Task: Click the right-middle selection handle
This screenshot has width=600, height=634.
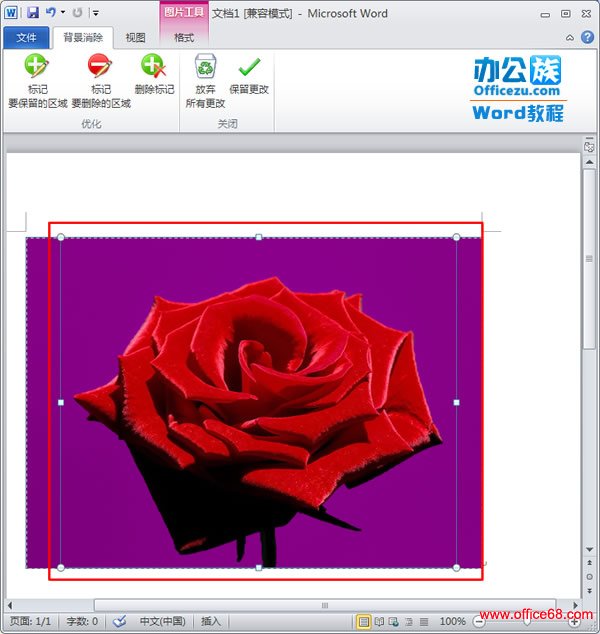Action: [x=456, y=402]
